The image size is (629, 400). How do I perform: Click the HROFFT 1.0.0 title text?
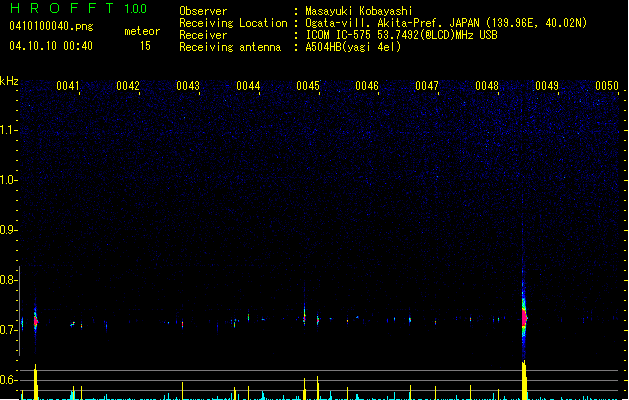click(79, 8)
